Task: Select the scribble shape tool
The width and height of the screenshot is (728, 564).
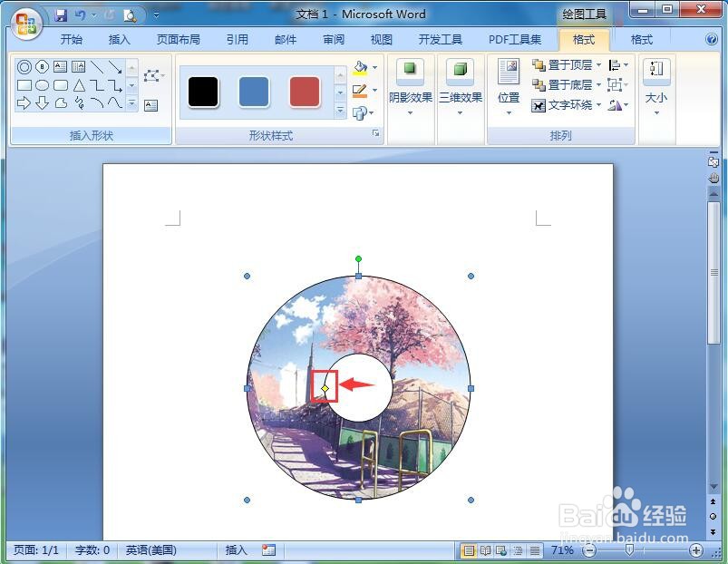Action: point(79,102)
